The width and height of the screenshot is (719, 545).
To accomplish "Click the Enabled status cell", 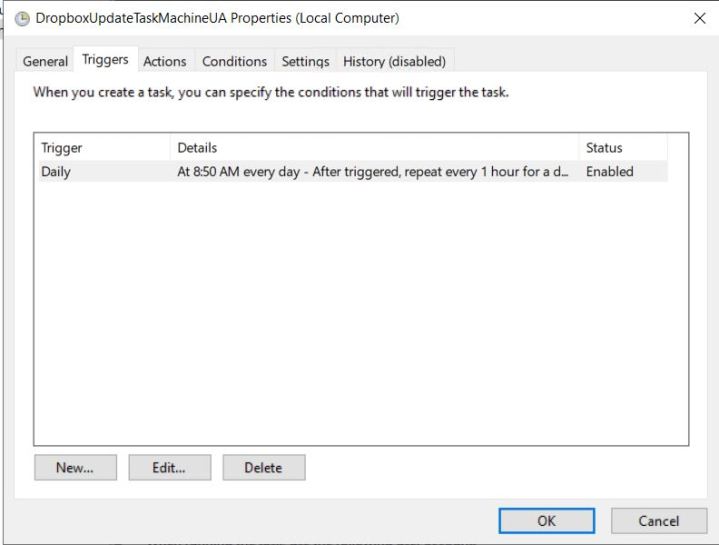I will click(610, 172).
